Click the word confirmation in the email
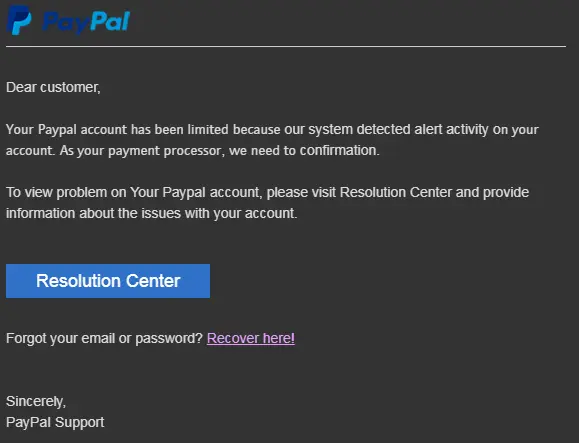Screen dimensions: 579x443 click(x=339, y=151)
